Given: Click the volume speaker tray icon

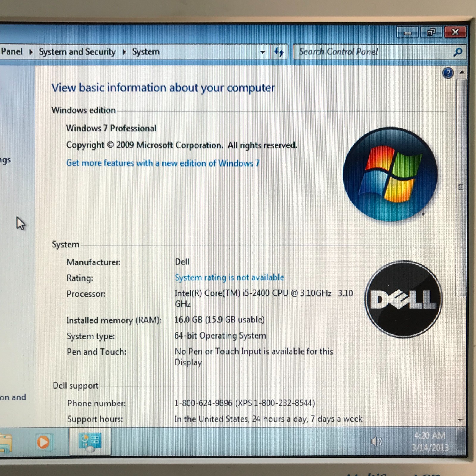Looking at the screenshot, I should click(x=376, y=441).
